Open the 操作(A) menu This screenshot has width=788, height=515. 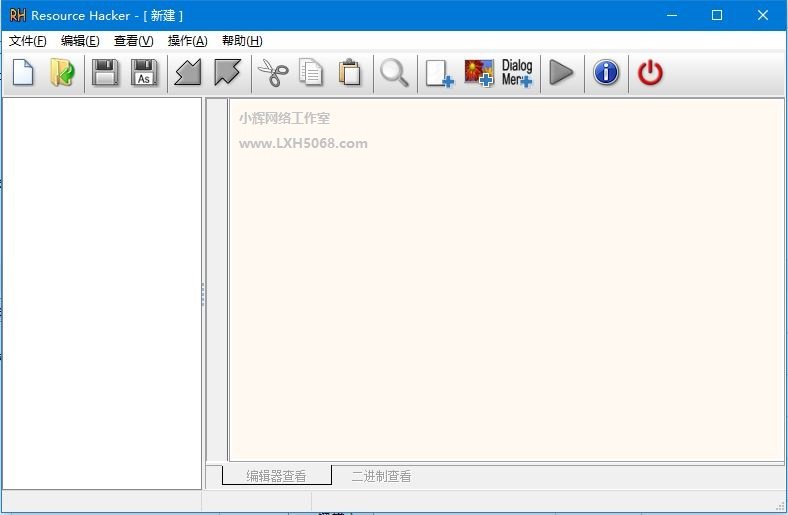pyautogui.click(x=187, y=41)
